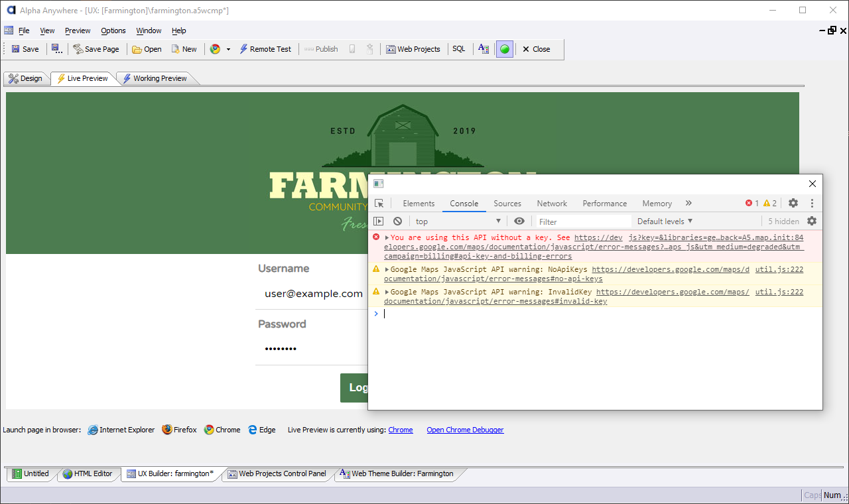Click the Save As toolbar icon

point(57,49)
